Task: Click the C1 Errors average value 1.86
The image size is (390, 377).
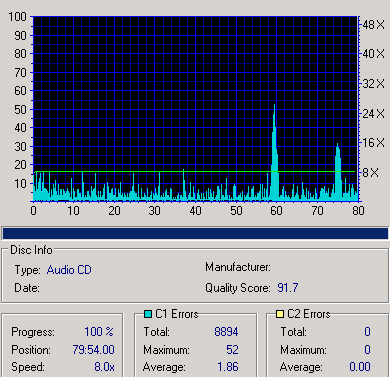Action: point(228,367)
